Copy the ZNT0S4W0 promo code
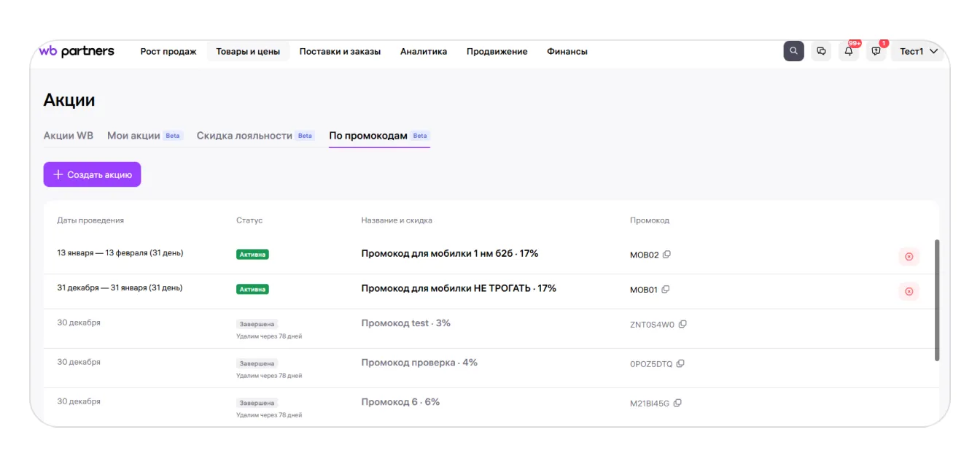The image size is (980, 467). point(682,324)
